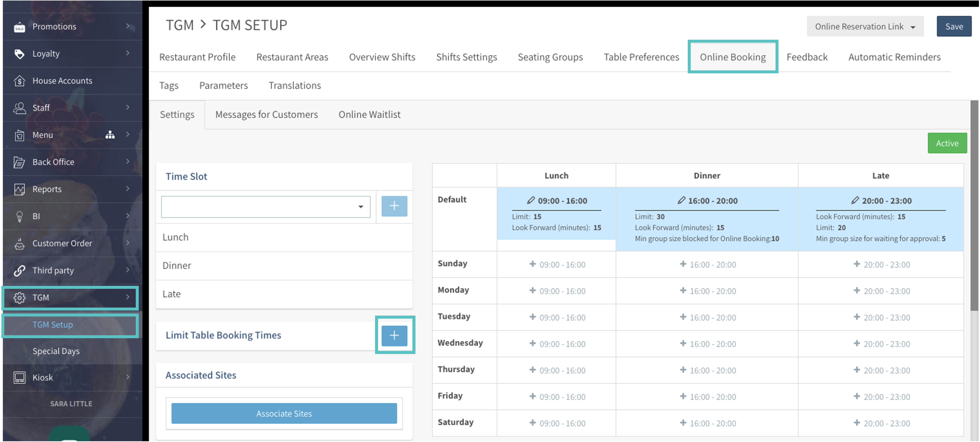
Task: Open the Time Slot combo box
Action: [266, 207]
